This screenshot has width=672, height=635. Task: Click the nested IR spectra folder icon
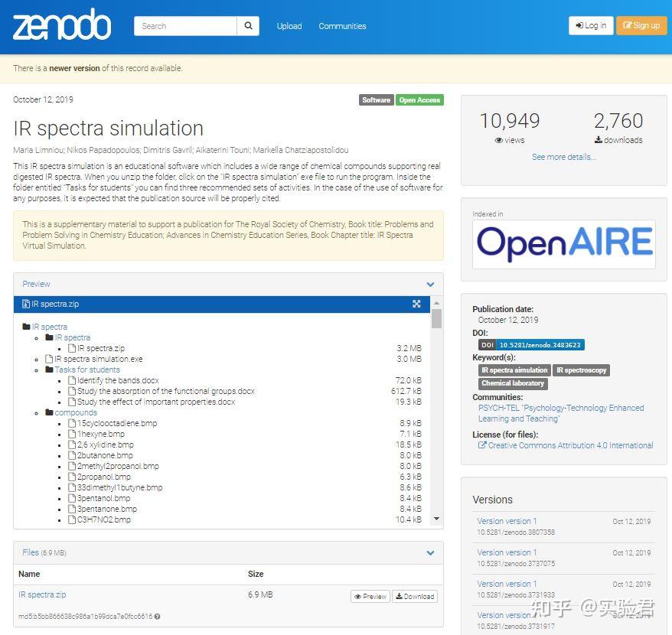click(x=49, y=337)
